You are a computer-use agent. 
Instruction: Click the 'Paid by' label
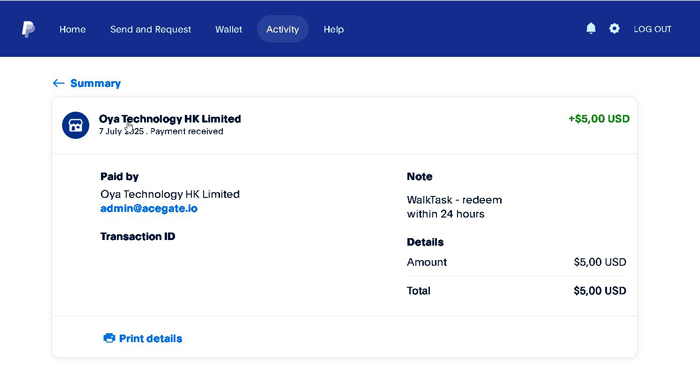coord(119,176)
